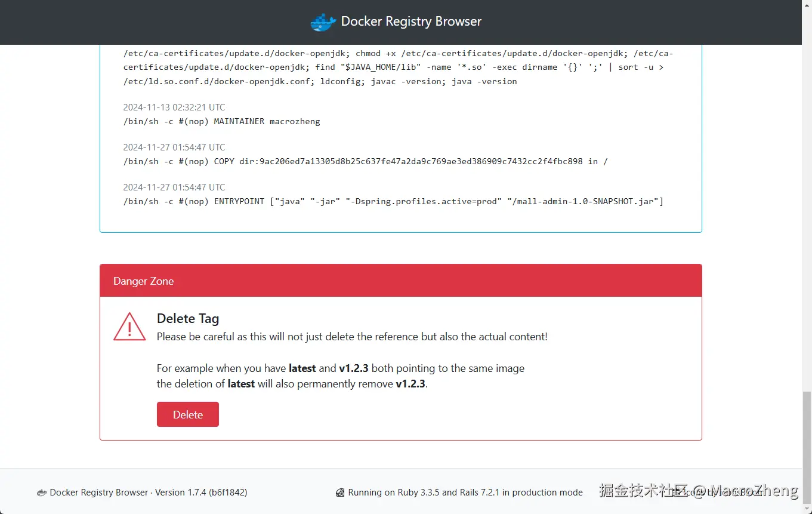This screenshot has width=812, height=514.
Task: Click the red warning triangle icon
Action: pos(129,326)
